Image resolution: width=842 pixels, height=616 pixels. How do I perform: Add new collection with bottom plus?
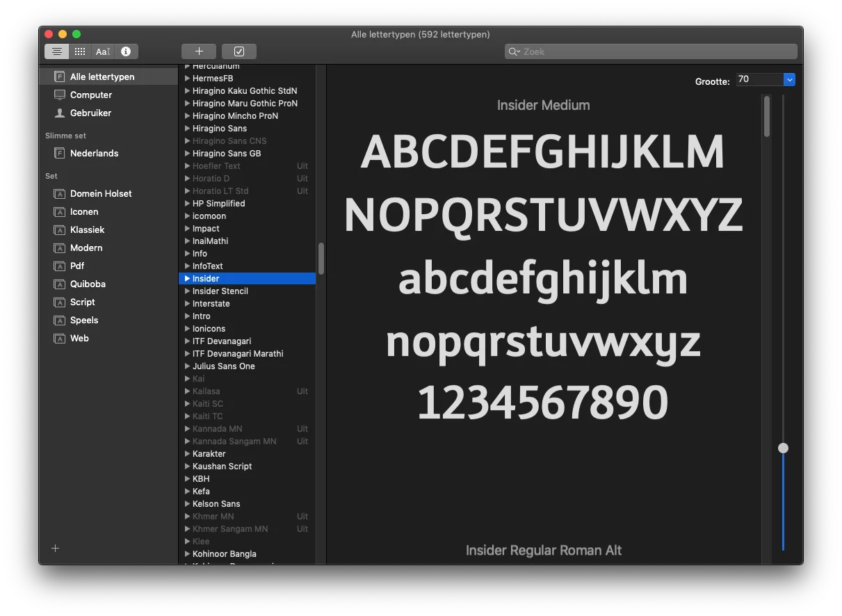(x=56, y=548)
